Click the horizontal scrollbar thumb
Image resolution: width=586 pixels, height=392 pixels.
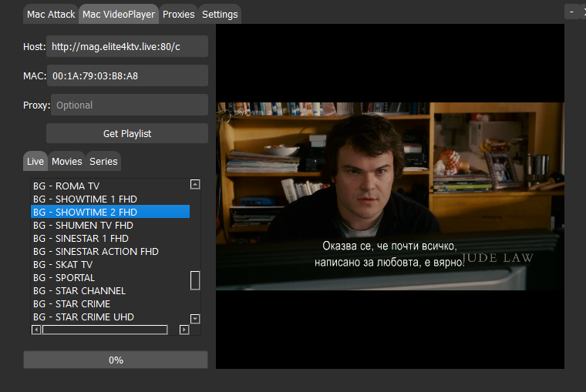105,330
